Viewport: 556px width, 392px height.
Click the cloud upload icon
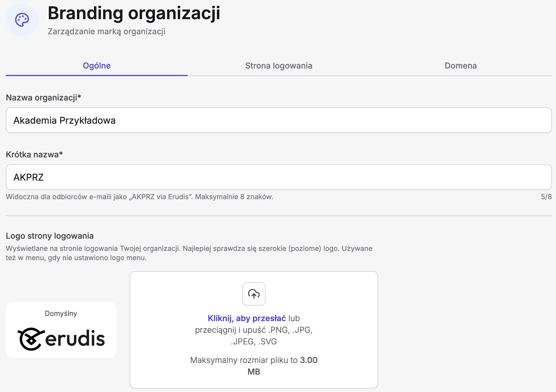254,294
